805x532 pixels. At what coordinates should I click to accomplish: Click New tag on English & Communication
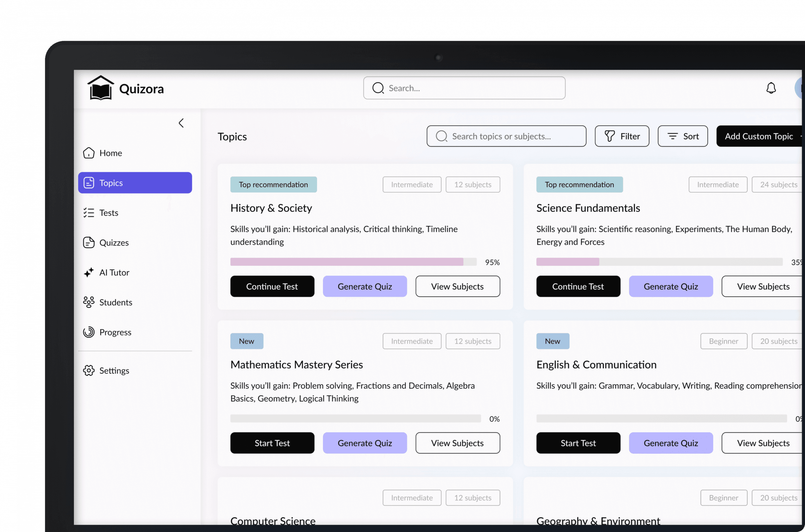coord(552,341)
